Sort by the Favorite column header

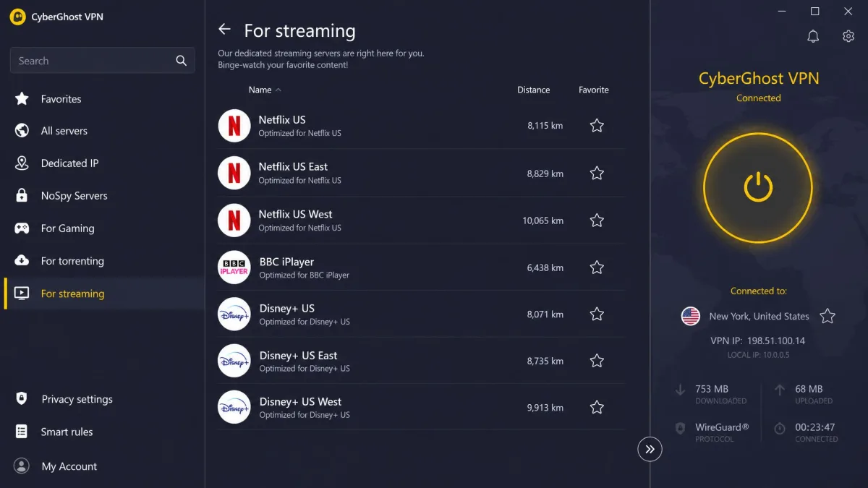pyautogui.click(x=594, y=90)
